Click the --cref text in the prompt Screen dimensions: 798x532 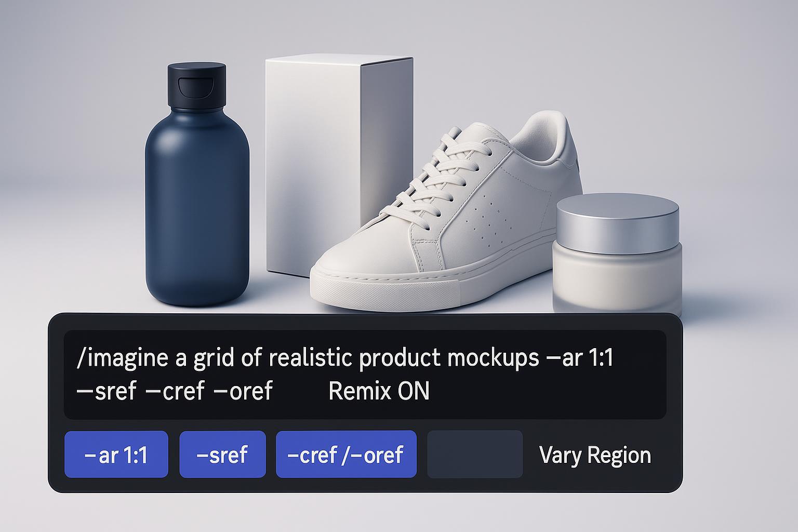pyautogui.click(x=175, y=391)
